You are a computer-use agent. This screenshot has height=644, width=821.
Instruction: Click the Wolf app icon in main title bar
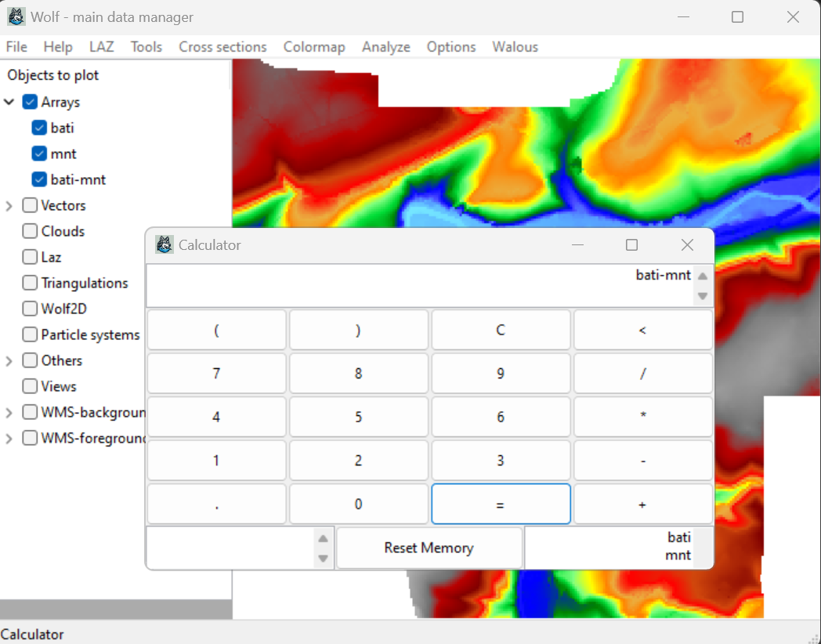pos(16,16)
